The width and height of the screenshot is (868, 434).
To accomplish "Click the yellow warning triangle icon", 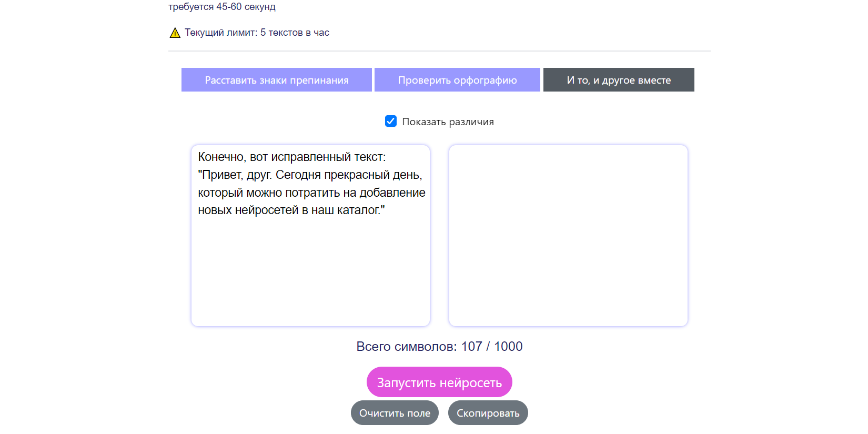I will (x=175, y=33).
